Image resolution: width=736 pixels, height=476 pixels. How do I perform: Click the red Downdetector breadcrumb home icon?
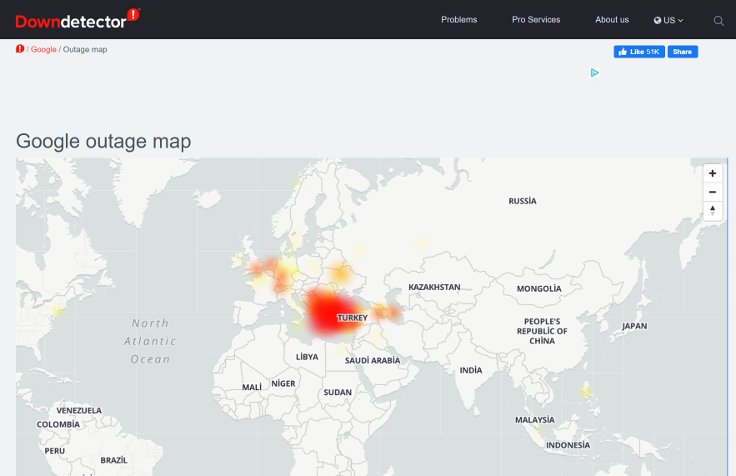[20, 49]
